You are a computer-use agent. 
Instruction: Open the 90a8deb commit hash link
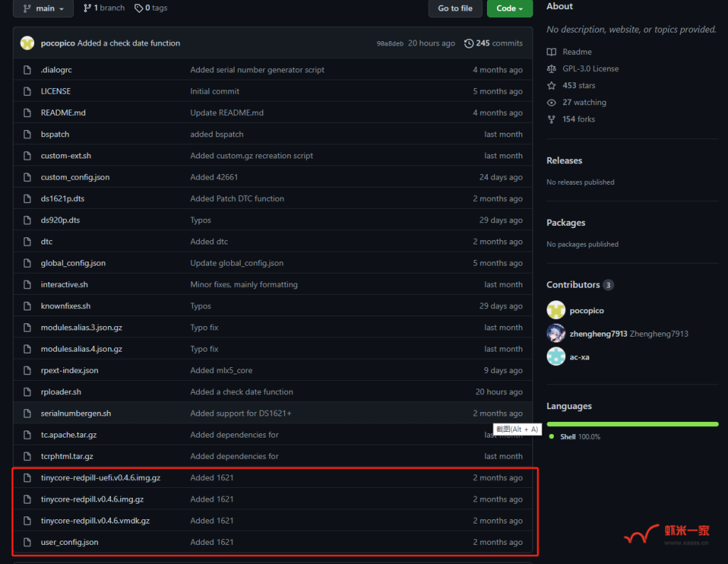coord(390,43)
